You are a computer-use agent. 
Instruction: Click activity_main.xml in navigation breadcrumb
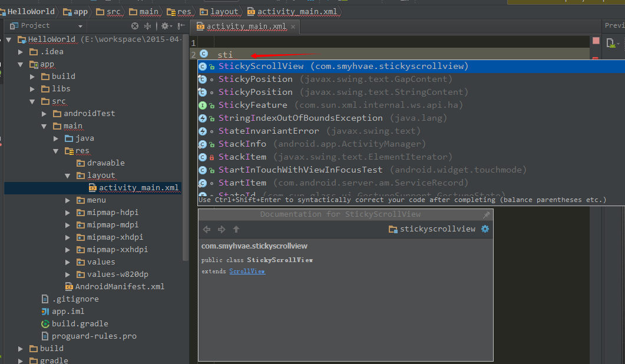(292, 12)
